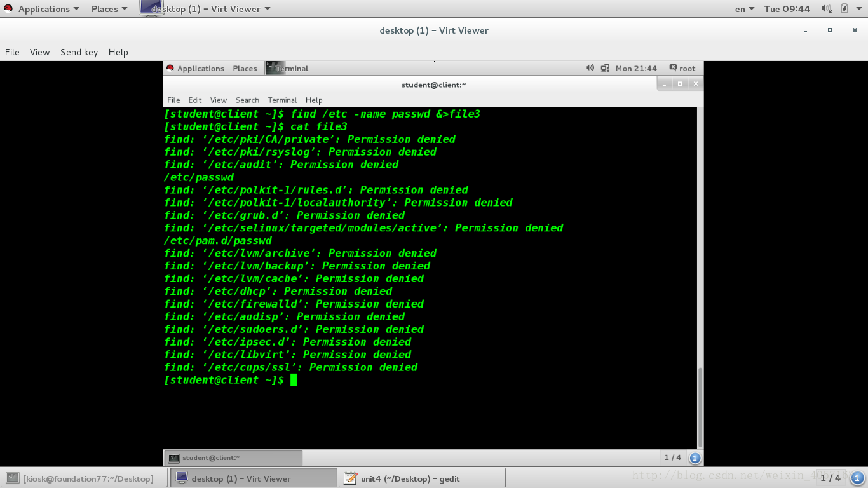Screen dimensions: 868x488
Task: Click the '/etc/firewalld' permission denied line
Action: (x=294, y=304)
